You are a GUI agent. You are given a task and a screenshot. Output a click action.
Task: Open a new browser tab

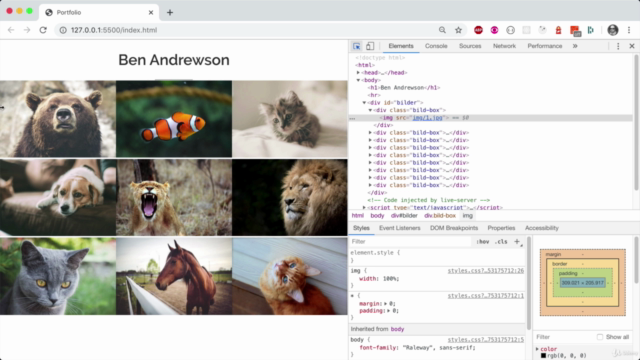tap(170, 13)
